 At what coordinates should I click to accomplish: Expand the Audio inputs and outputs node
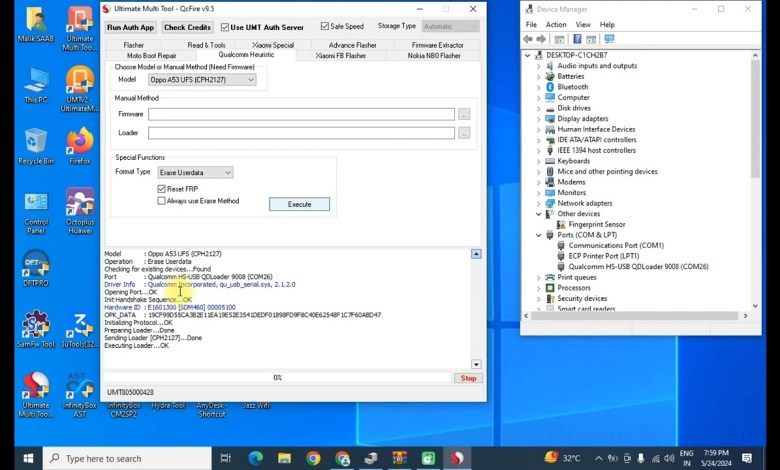coord(539,66)
